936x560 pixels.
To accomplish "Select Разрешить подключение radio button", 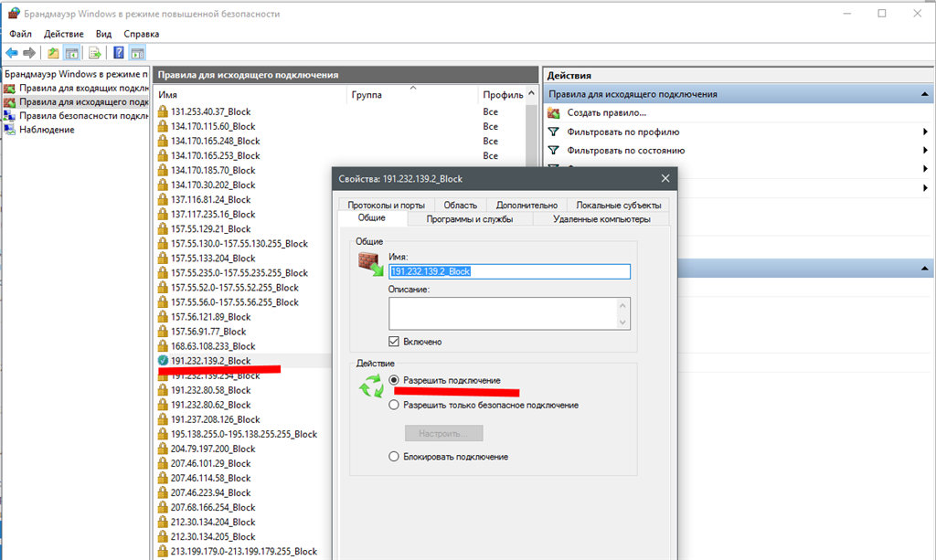I will pos(393,380).
